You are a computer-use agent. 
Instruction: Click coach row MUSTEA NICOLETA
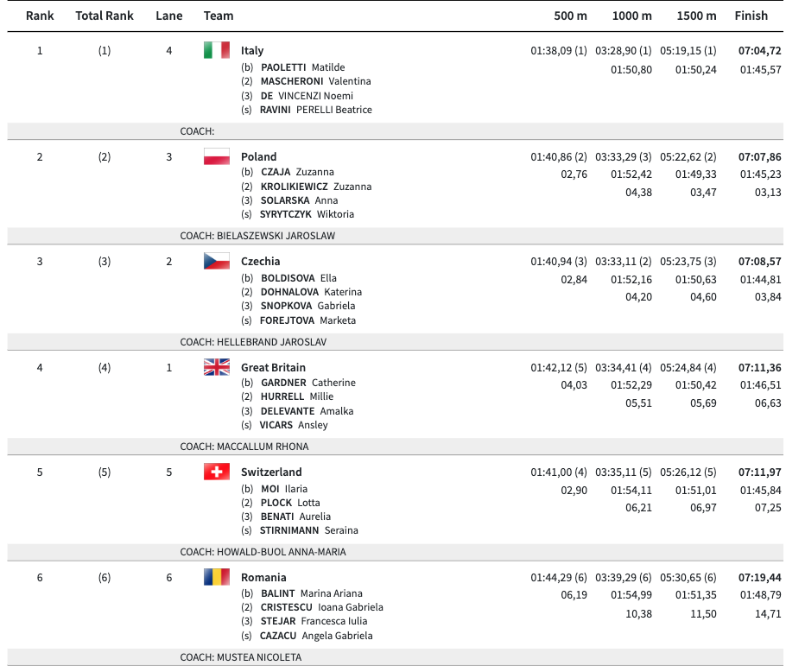pyautogui.click(x=241, y=657)
